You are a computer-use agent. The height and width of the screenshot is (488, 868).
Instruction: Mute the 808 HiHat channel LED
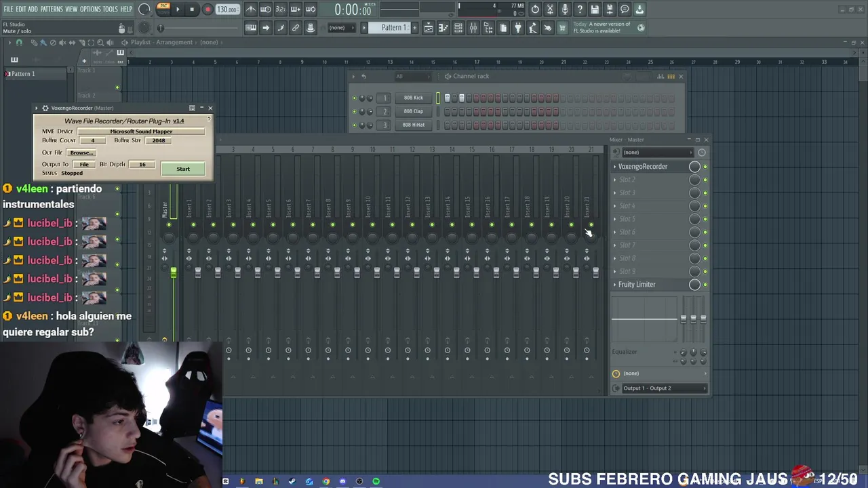pyautogui.click(x=354, y=125)
